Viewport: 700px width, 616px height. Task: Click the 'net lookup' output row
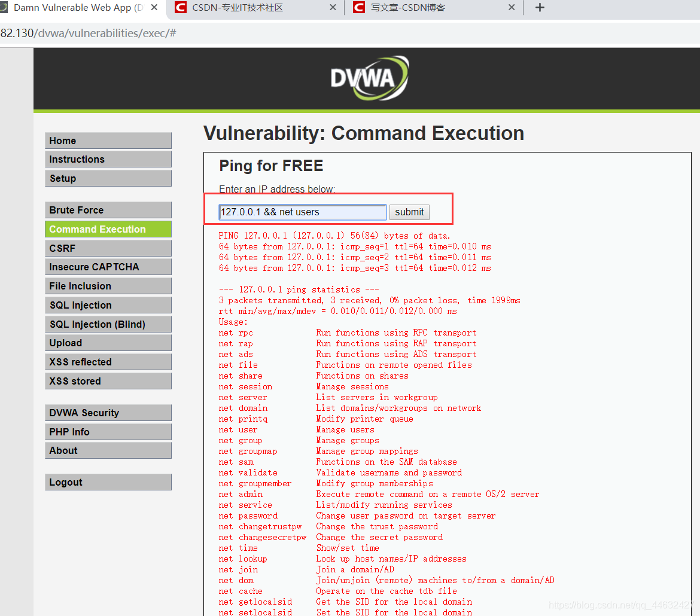click(x=342, y=559)
